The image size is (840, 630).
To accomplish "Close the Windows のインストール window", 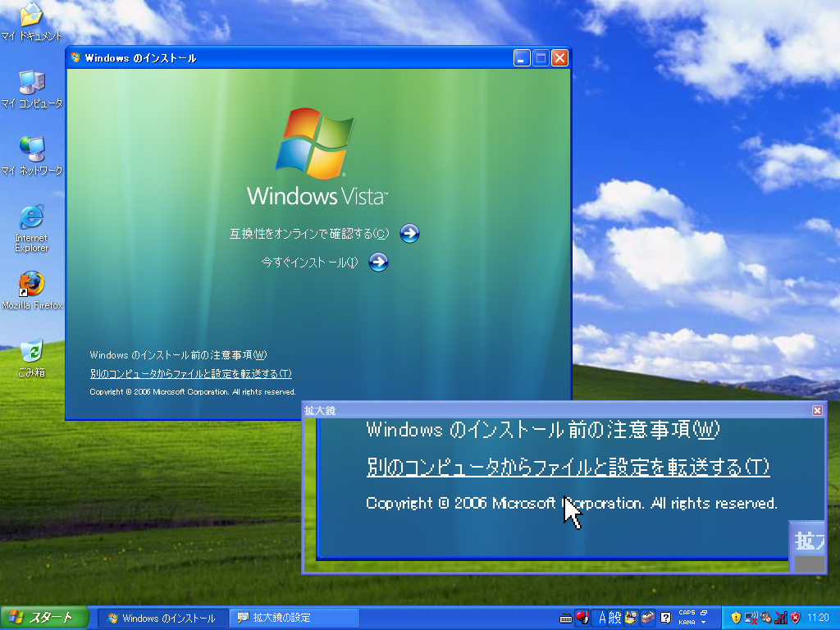I will coord(559,58).
